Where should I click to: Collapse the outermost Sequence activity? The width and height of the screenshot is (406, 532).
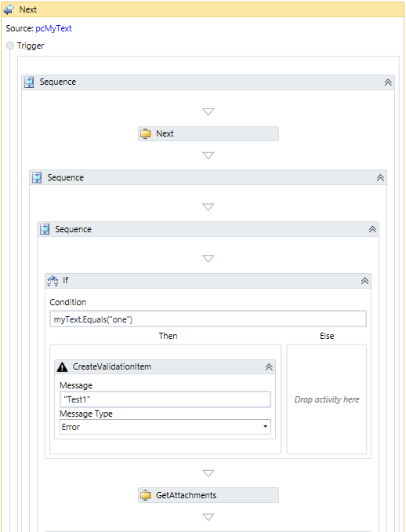pyautogui.click(x=388, y=82)
